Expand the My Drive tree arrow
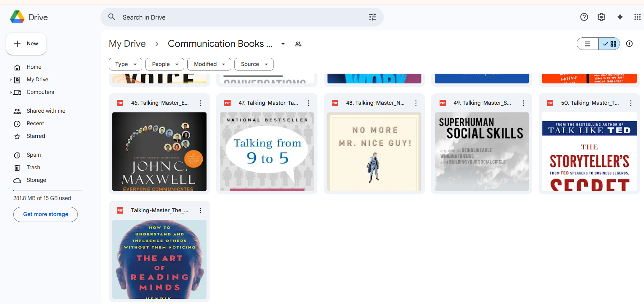The width and height of the screenshot is (644, 304). (x=11, y=80)
